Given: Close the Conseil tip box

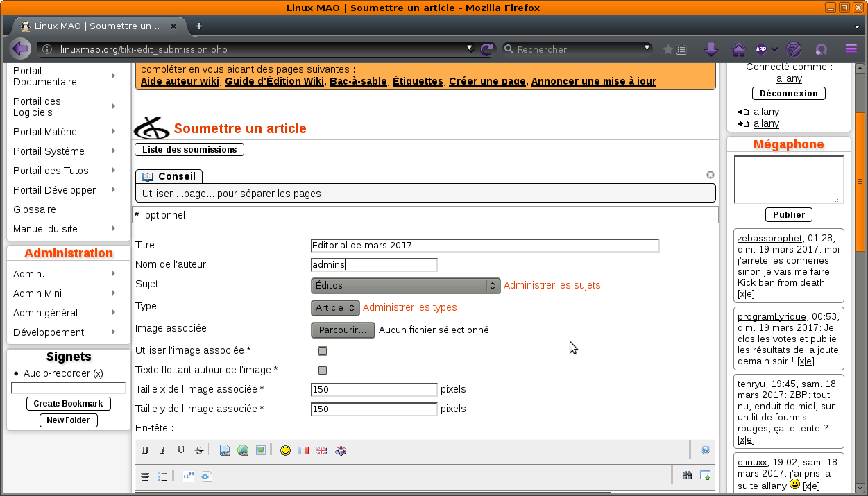Looking at the screenshot, I should point(710,175).
